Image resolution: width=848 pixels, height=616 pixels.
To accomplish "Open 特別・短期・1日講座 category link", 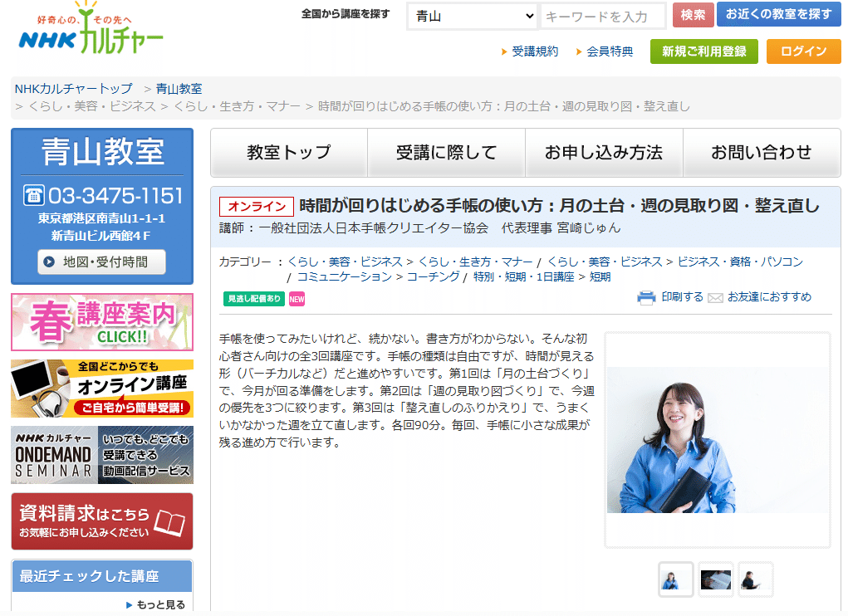I will (x=524, y=276).
